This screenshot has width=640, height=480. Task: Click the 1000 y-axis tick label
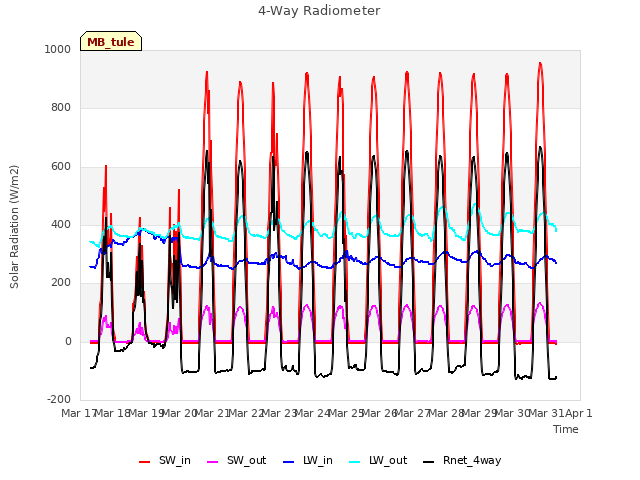(x=58, y=49)
